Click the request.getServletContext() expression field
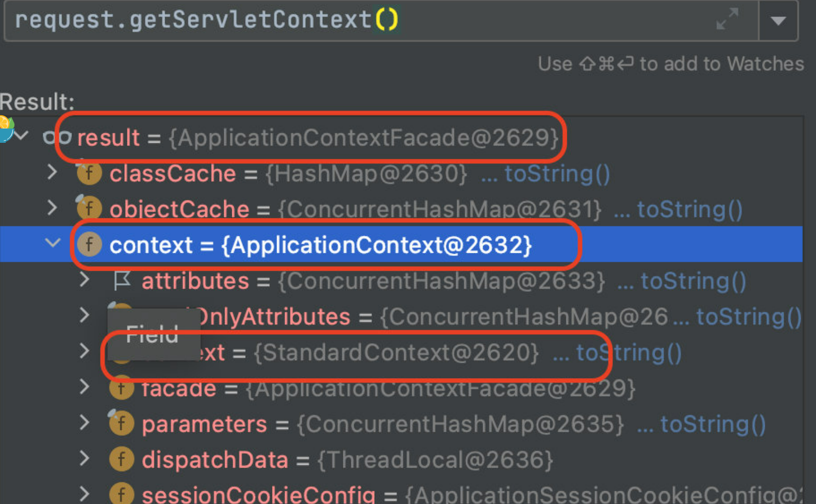The height and width of the screenshot is (504, 816). coord(381,21)
